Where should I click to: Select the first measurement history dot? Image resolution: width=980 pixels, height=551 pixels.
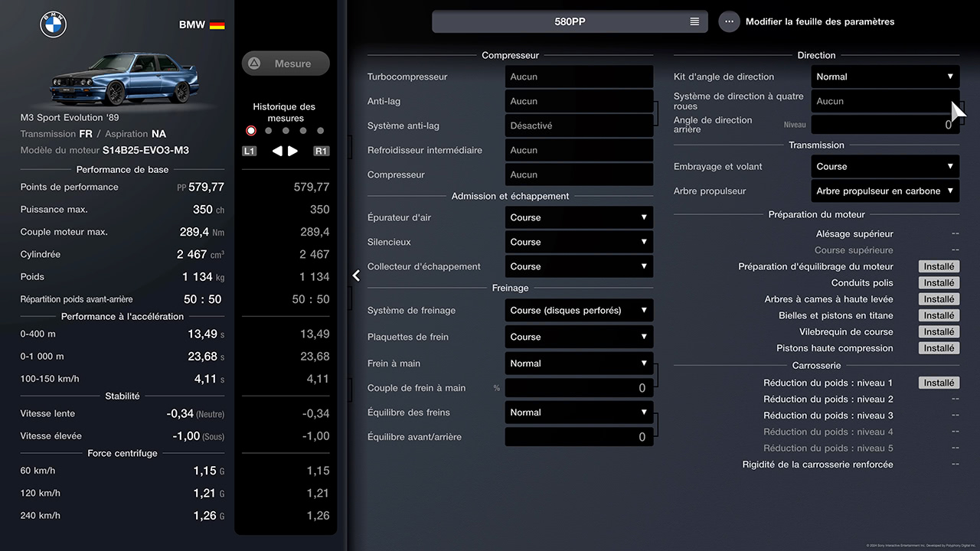coord(251,131)
